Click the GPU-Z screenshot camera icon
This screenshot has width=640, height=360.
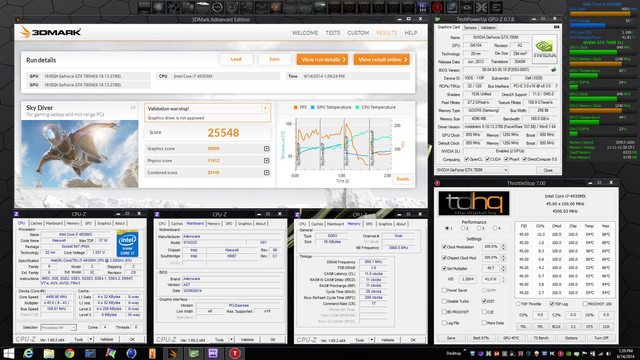(556, 27)
